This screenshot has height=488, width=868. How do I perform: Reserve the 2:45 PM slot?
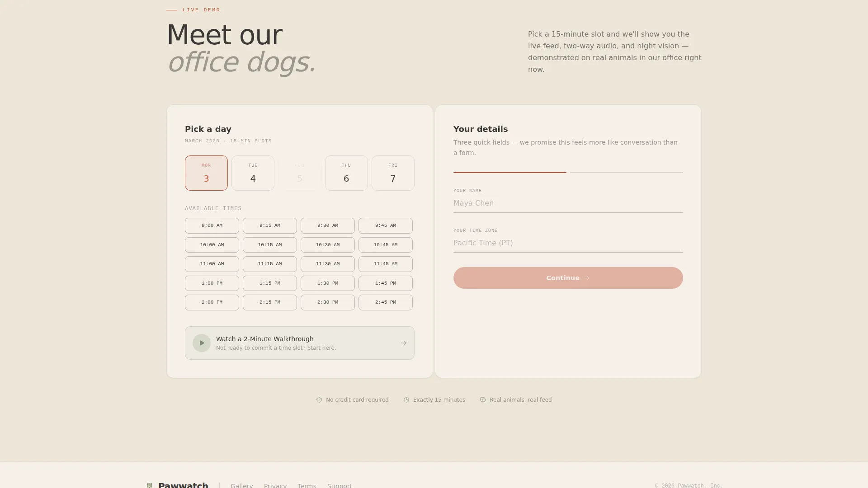[x=386, y=302]
